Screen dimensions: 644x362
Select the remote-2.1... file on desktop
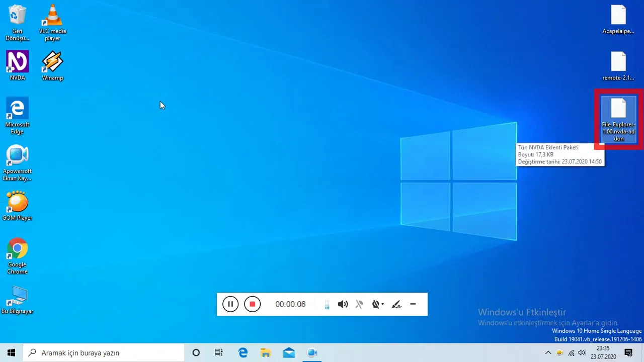(618, 66)
